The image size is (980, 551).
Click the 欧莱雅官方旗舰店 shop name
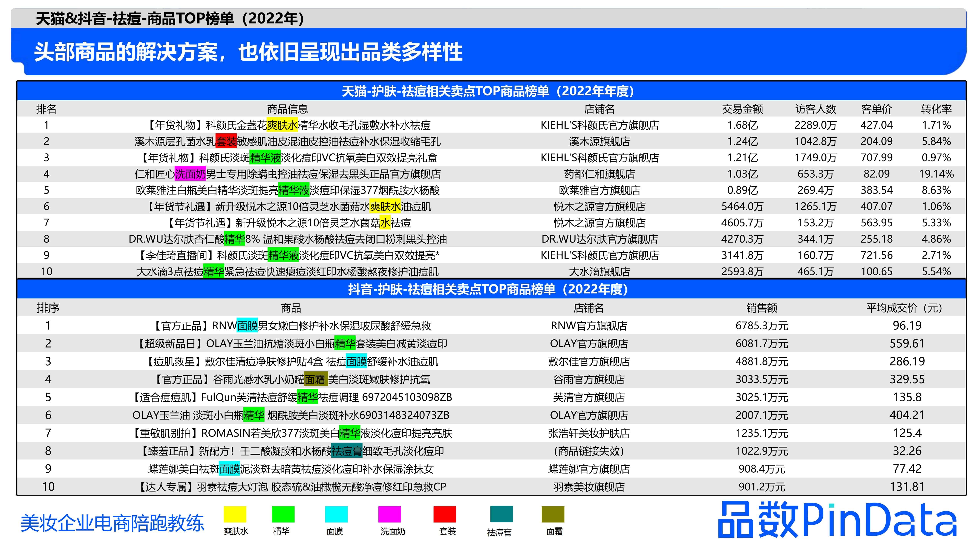pyautogui.click(x=599, y=190)
